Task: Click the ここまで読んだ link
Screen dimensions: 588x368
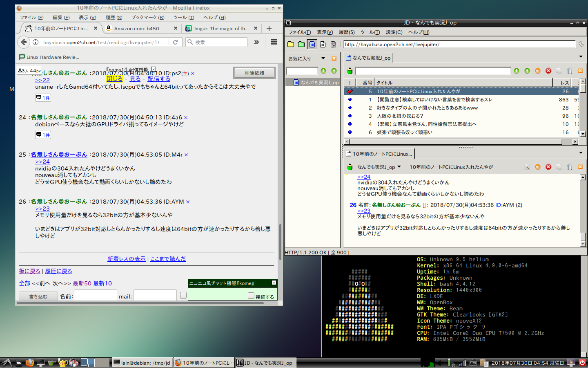Action: pos(168,259)
